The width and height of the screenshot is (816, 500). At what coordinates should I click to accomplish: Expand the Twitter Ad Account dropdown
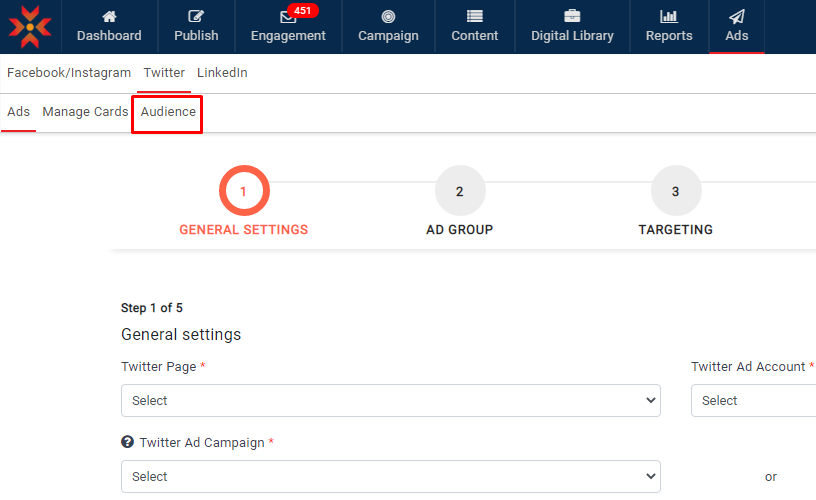753,400
